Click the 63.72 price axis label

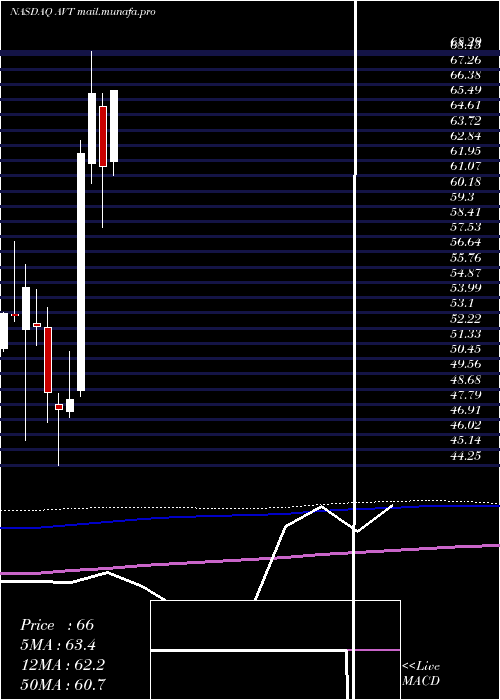466,121
